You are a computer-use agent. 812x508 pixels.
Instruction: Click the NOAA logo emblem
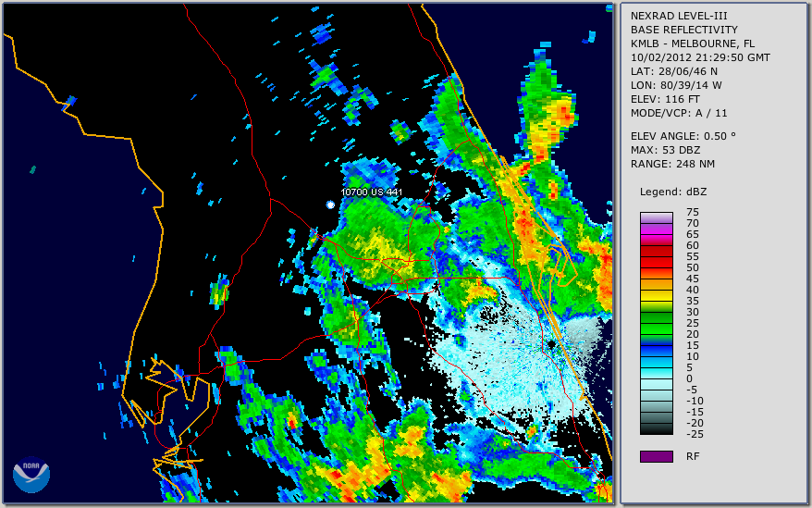(x=31, y=475)
